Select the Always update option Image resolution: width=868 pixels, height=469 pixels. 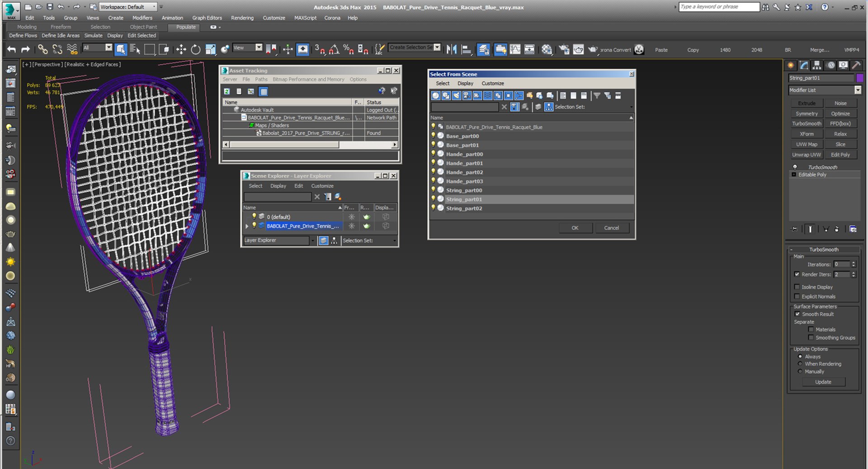[x=800, y=356]
